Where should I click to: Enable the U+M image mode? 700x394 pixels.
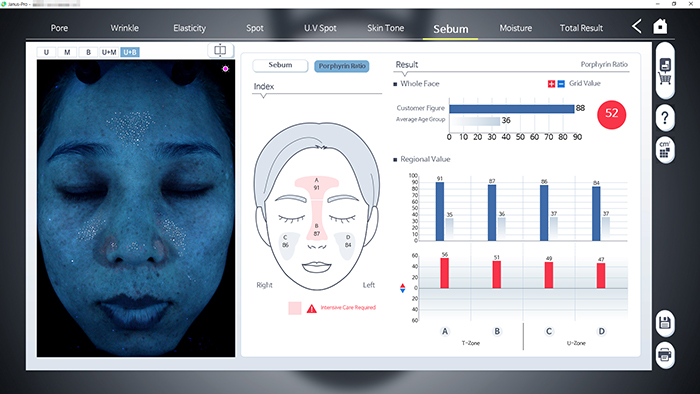tap(109, 52)
